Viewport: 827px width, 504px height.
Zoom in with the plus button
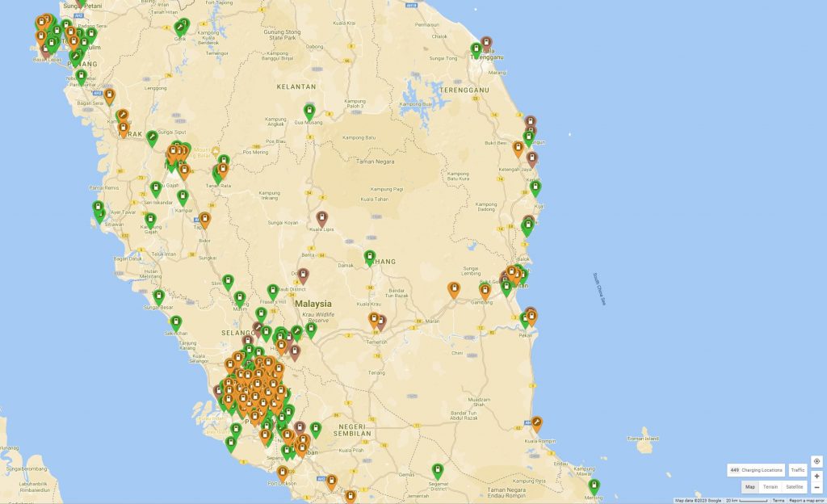click(x=817, y=477)
